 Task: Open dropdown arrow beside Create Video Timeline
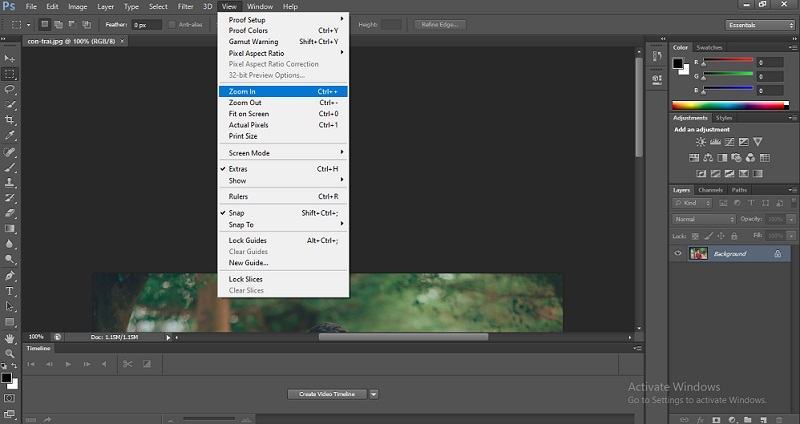point(374,394)
